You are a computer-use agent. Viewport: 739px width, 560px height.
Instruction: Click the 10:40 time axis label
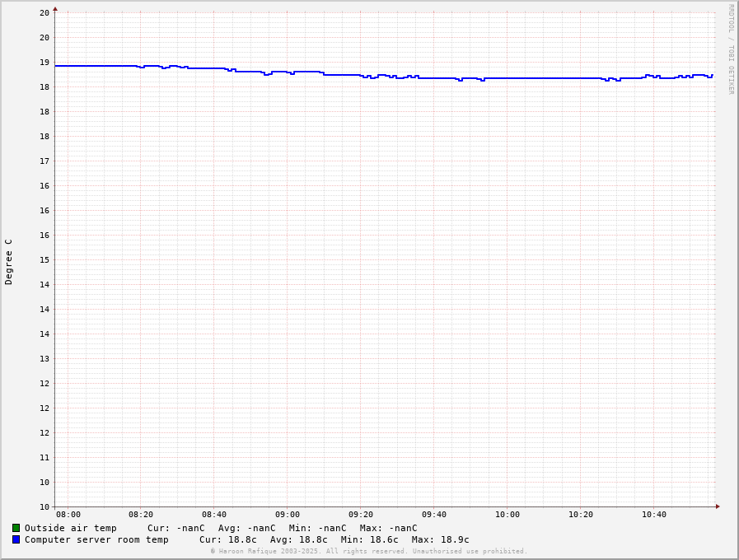[654, 515]
